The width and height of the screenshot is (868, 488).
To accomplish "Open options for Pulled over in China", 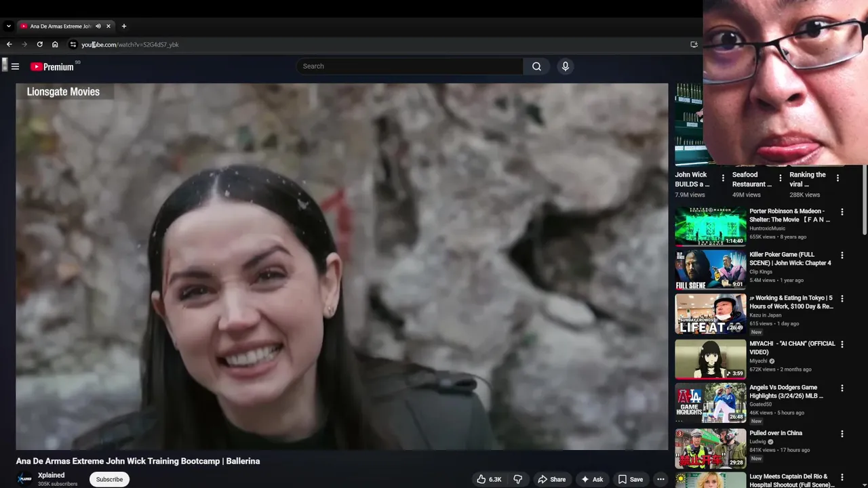I will pos(842,434).
